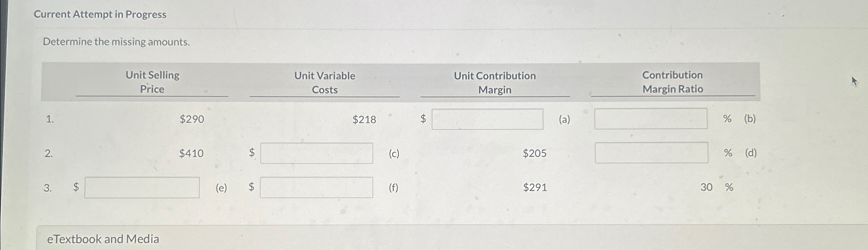
Task: Click the (a) label next to row 1
Action: (564, 119)
